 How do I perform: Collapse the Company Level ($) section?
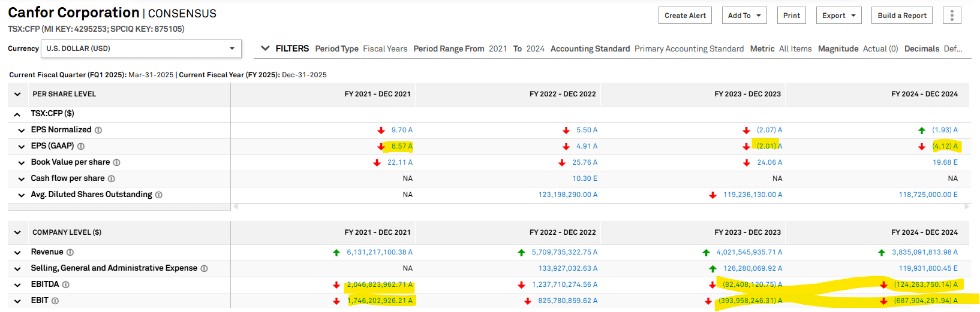click(17, 232)
